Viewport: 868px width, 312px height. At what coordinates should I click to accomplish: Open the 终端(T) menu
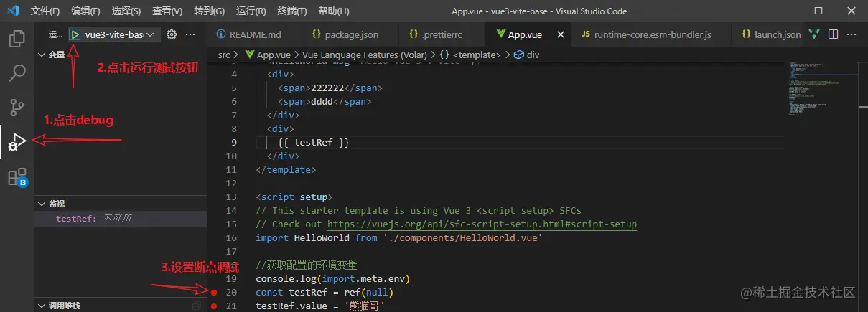(x=291, y=11)
